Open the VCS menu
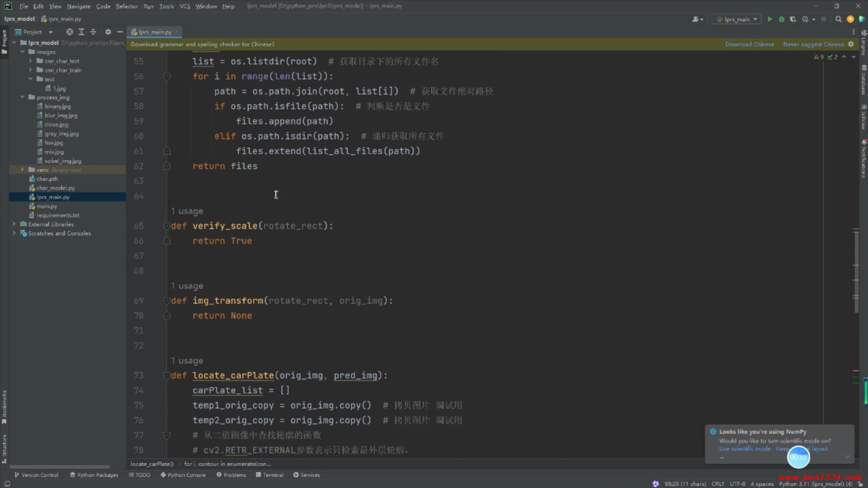The image size is (868, 488). [x=184, y=6]
